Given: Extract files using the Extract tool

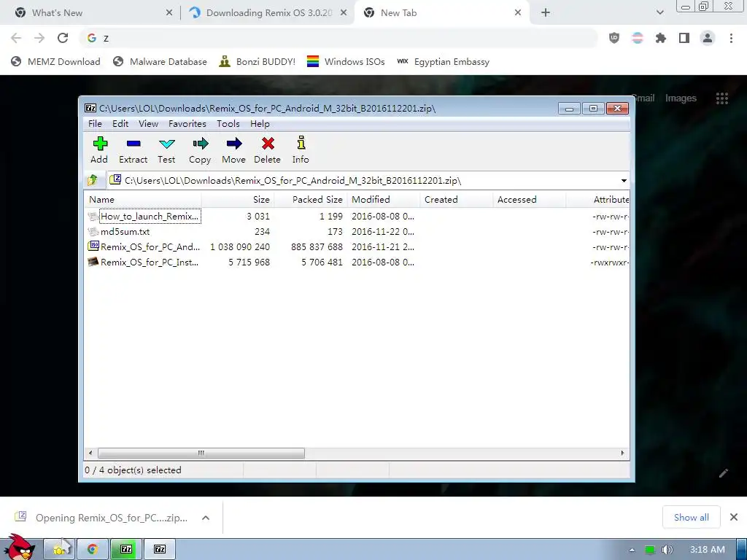Looking at the screenshot, I should [x=133, y=150].
